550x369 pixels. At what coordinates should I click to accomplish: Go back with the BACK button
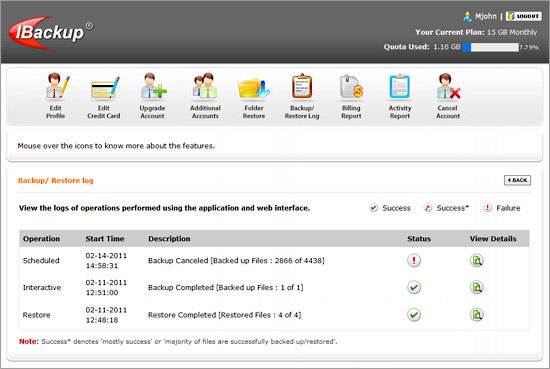[517, 180]
